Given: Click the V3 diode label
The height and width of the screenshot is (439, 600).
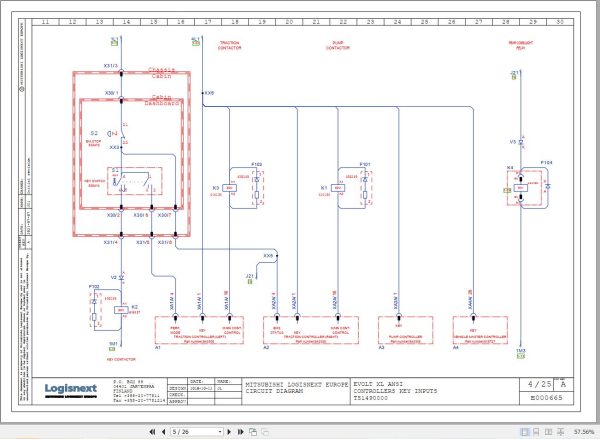Looking at the screenshot, I should 513,142.
